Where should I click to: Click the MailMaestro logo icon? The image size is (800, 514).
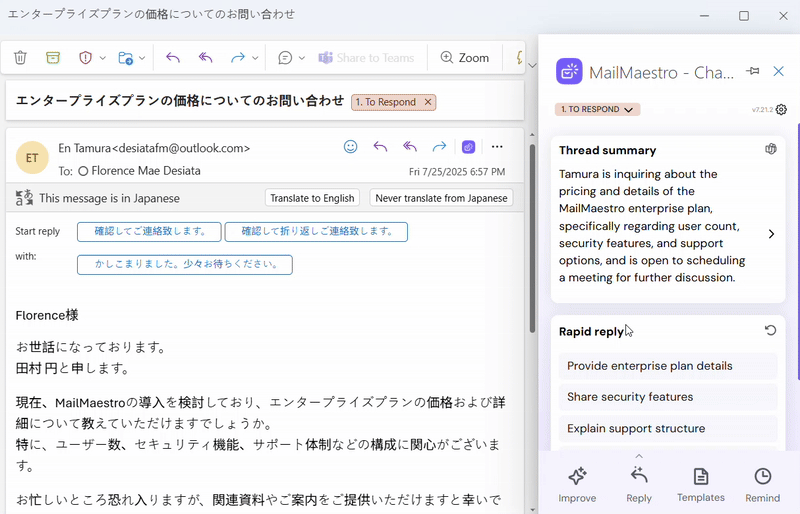coord(569,71)
